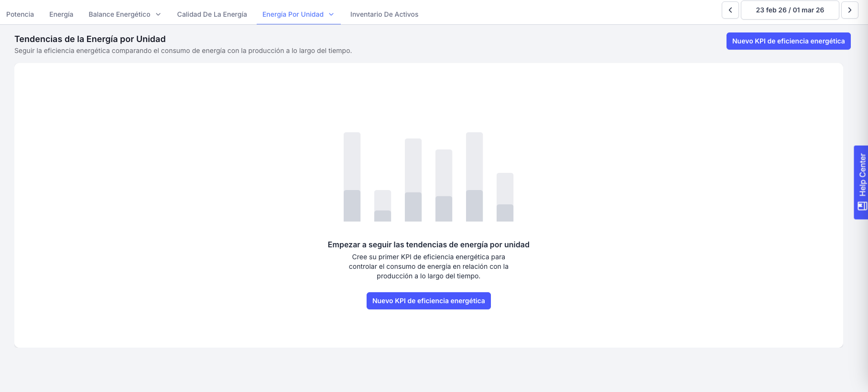
Task: Click the Energía Por Unidad tab label
Action: click(293, 14)
